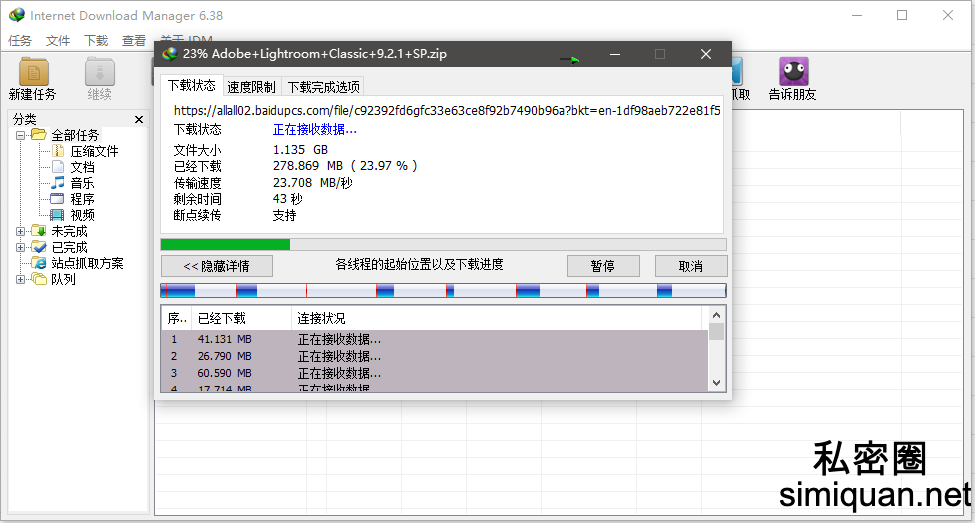Image resolution: width=975 pixels, height=523 pixels.
Task: Click the 新建任务 (new task) toolbar icon
Action: tap(33, 78)
